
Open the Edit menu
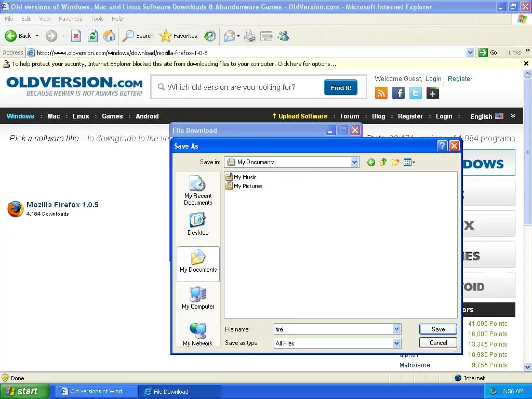(26, 19)
